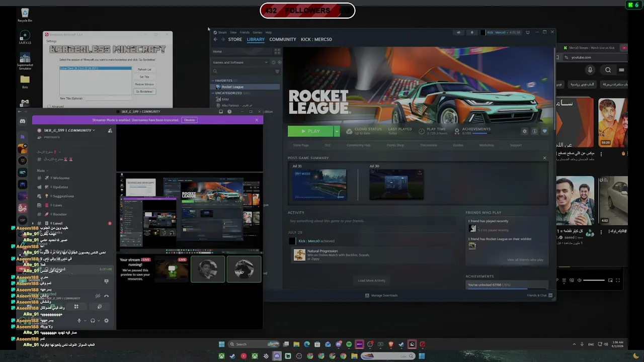Open Discord headphone output options arrow
The width and height of the screenshot is (644, 362).
coord(99,321)
